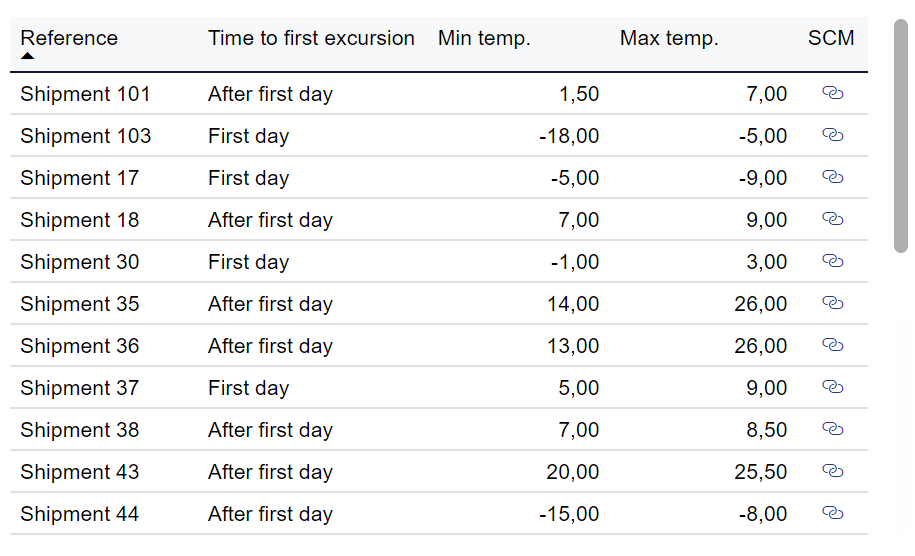Image resolution: width=915 pixels, height=556 pixels.
Task: Click the SCM column header
Action: point(831,38)
